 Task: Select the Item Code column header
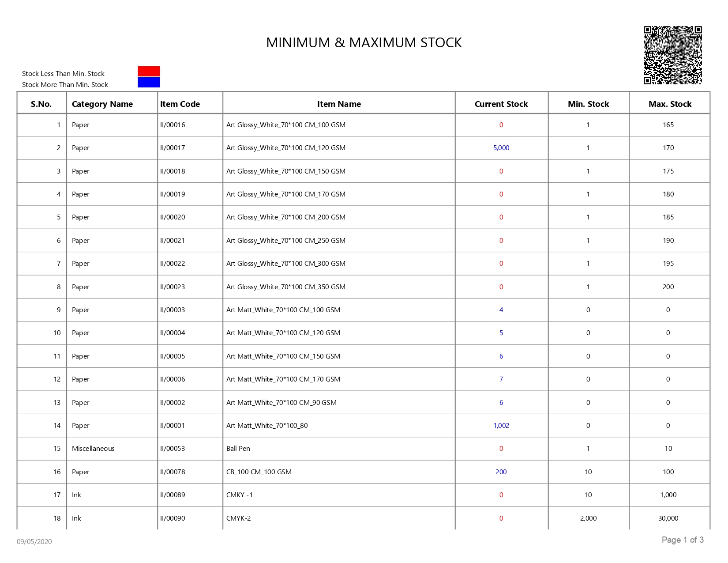click(180, 104)
